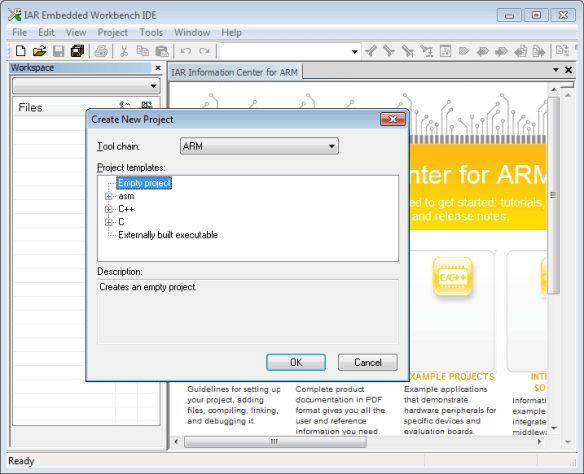Toggle a bookmark with the toolbar icon
Screen dimensions: 584x474
pos(463,51)
